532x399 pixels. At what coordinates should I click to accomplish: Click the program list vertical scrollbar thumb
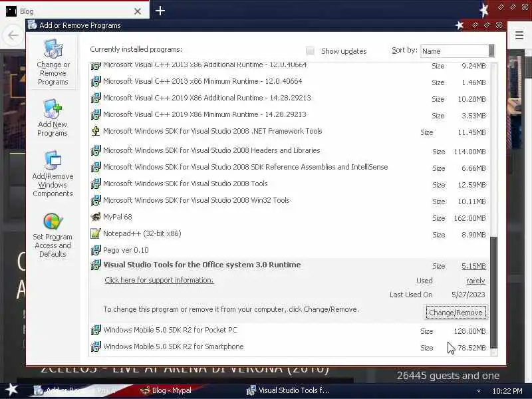(493, 292)
